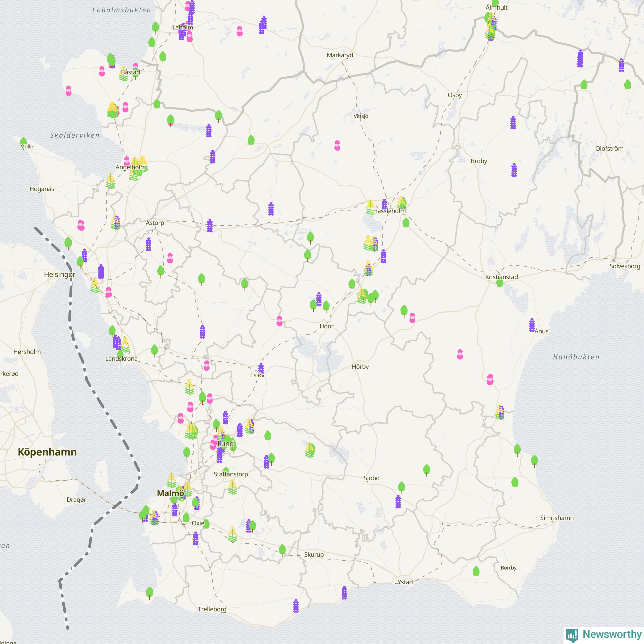Select the pink marker in the sea west of Båstad
The image size is (644, 644).
click(x=69, y=91)
